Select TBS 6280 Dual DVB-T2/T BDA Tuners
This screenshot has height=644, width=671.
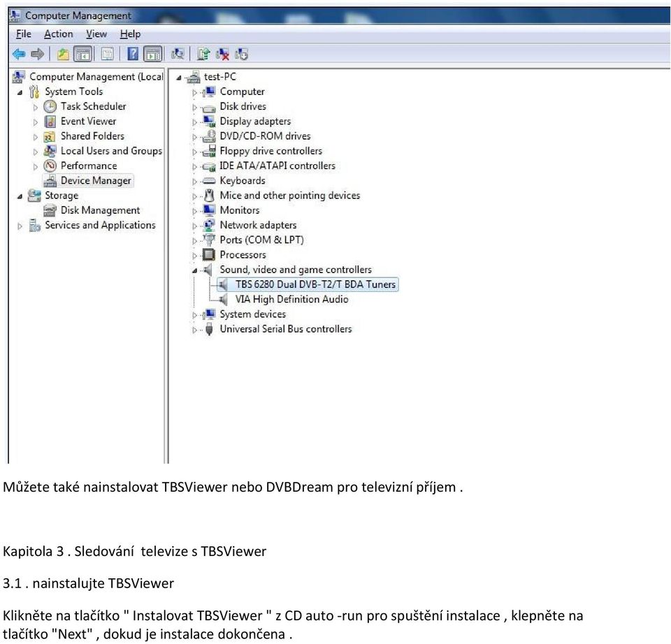315,284
